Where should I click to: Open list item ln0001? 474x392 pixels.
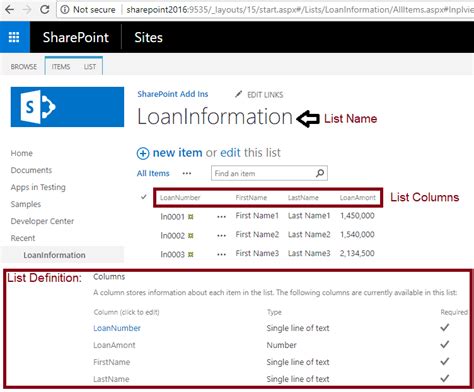click(x=172, y=217)
